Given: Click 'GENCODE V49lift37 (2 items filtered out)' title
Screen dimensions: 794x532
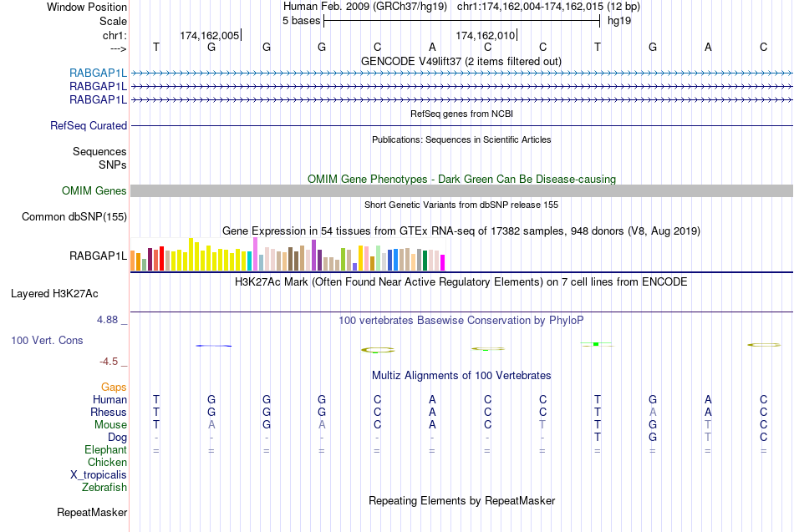Looking at the screenshot, I should [x=461, y=61].
